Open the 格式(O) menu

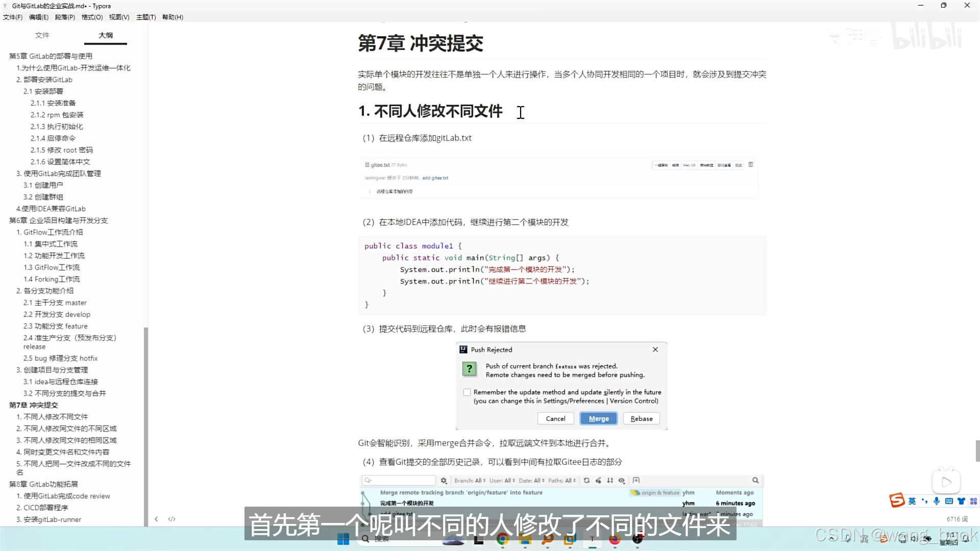(x=92, y=17)
